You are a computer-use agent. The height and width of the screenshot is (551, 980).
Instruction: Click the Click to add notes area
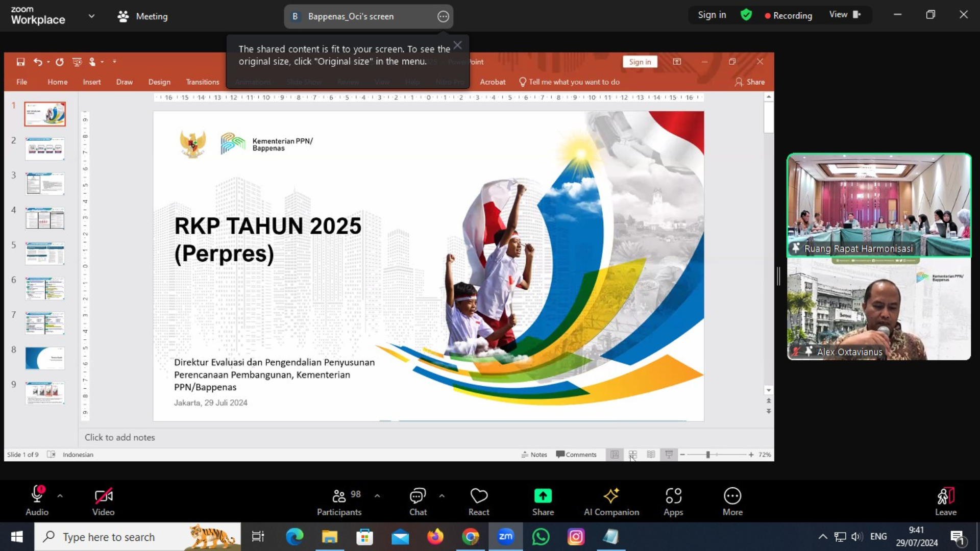(x=426, y=437)
